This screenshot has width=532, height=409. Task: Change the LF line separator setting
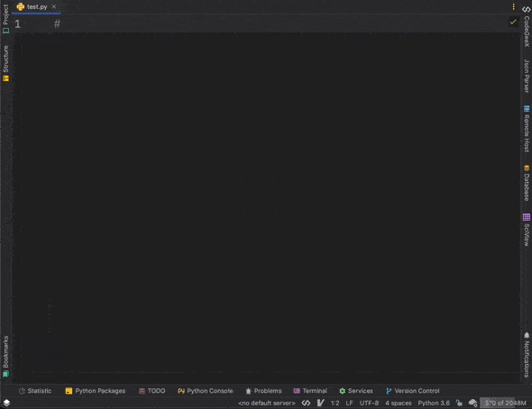pos(349,403)
